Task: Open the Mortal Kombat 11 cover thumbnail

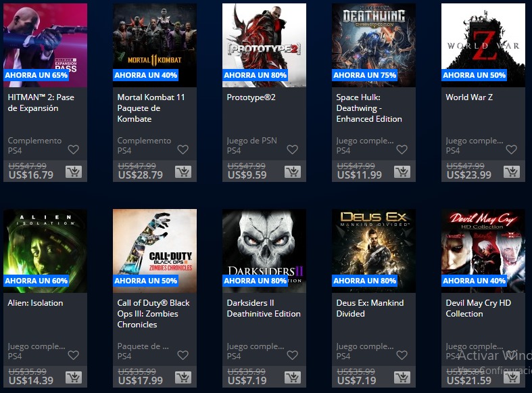Action: pos(155,45)
